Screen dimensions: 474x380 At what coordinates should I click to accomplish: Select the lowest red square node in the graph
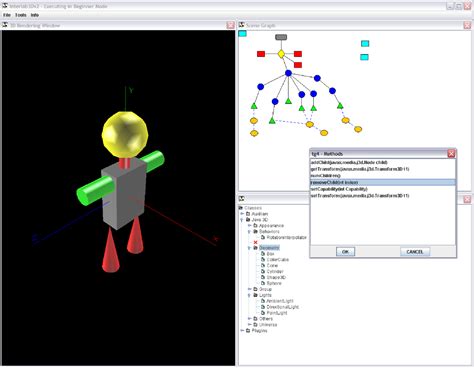point(298,65)
